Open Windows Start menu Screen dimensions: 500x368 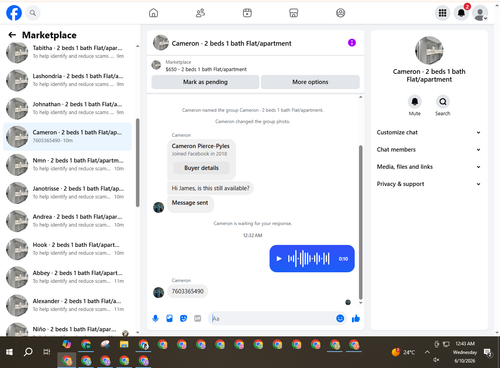tap(9, 352)
